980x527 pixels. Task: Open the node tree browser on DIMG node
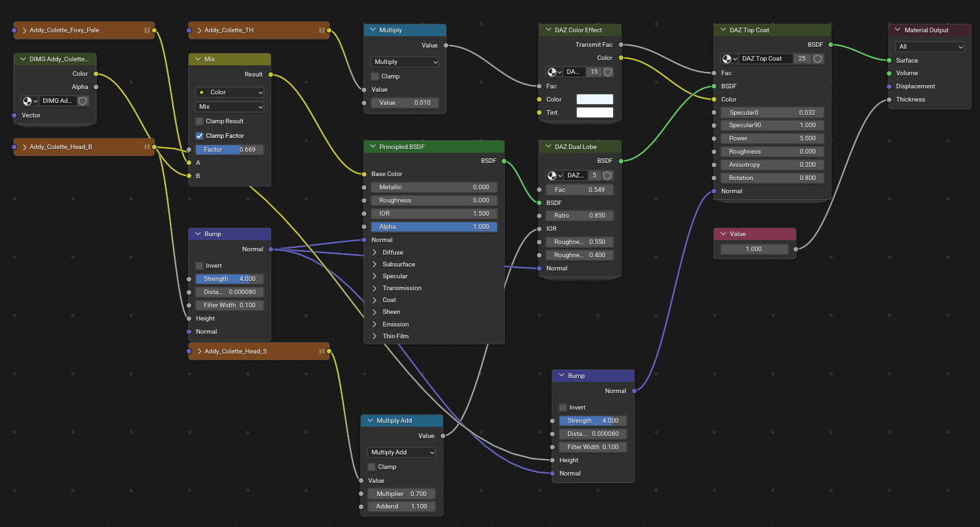[30, 101]
